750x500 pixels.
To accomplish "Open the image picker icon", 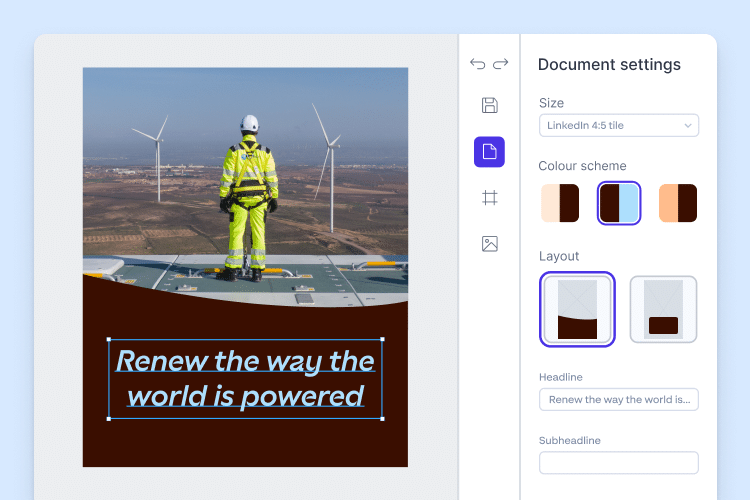I will point(489,244).
